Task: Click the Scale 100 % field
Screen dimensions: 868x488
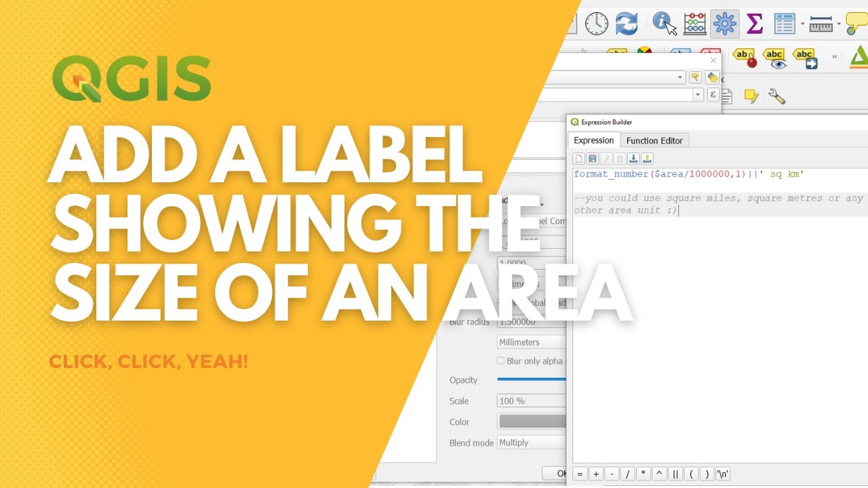Action: (x=532, y=401)
